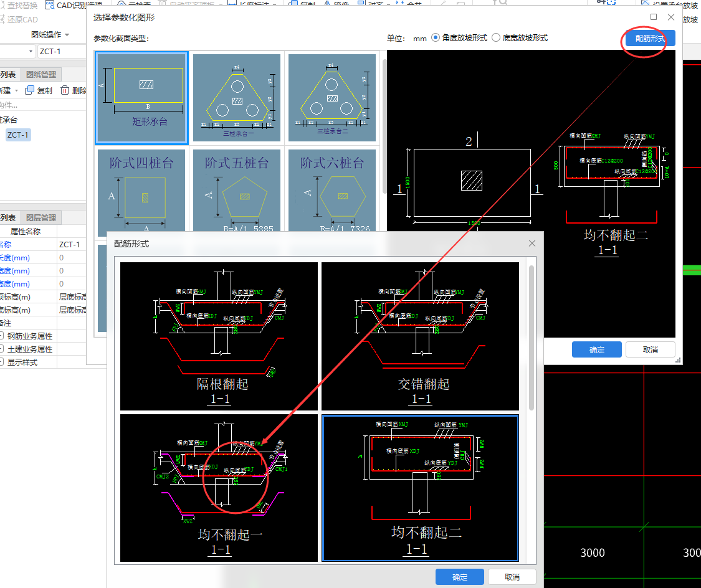This screenshot has height=588, width=701.
Task: Click the section type list scrollbar
Action: [384, 126]
